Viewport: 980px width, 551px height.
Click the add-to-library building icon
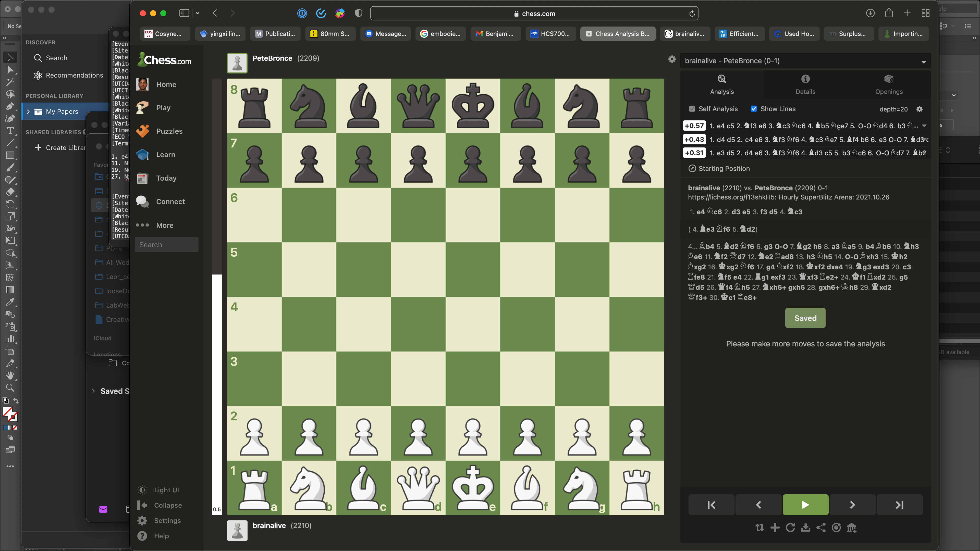click(x=851, y=528)
